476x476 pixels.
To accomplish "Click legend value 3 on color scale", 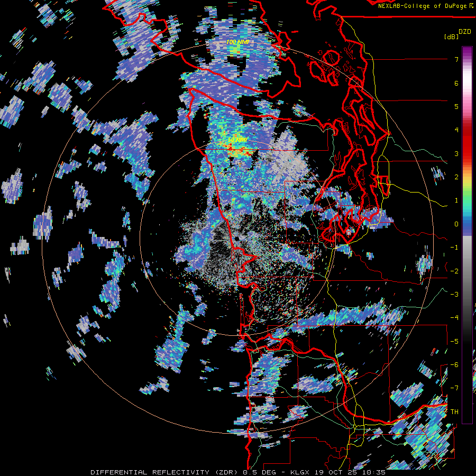I will point(456,153).
